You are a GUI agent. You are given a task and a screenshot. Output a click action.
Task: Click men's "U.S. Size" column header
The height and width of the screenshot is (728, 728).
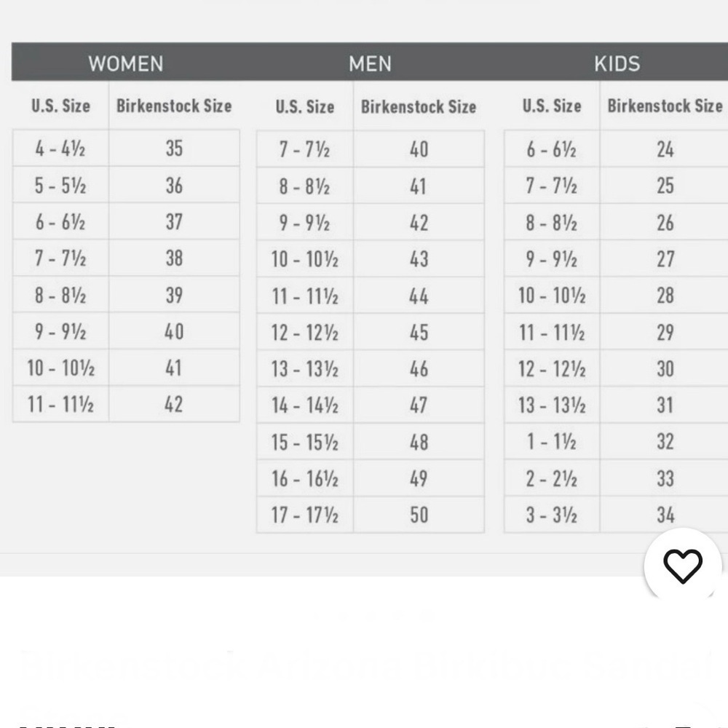[x=304, y=106]
